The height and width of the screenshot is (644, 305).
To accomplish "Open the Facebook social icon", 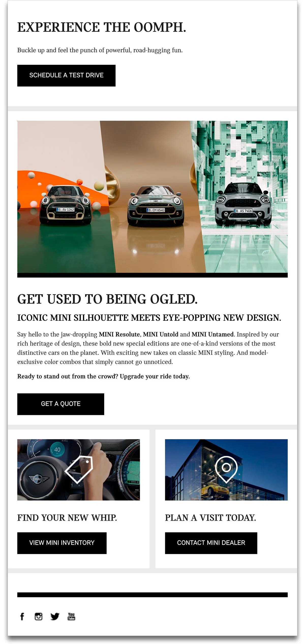I will [22, 616].
